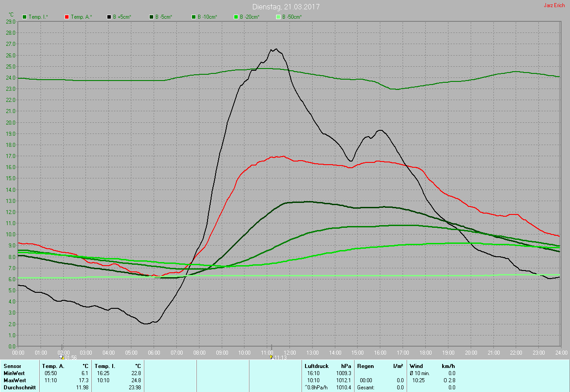Screen dimensions: 570x392
Task: Open the Jarz Erich link
Action: pyautogui.click(x=554, y=5)
